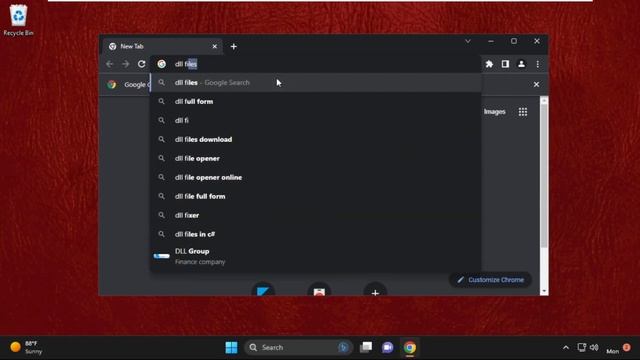Show hidden system tray icons
The height and width of the screenshot is (360, 640).
tap(566, 347)
